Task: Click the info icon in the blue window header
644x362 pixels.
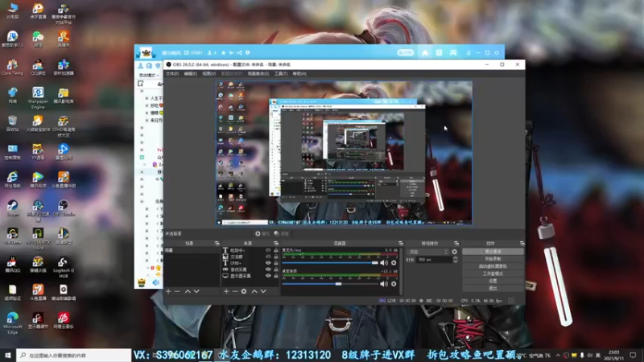Action: pos(247,52)
